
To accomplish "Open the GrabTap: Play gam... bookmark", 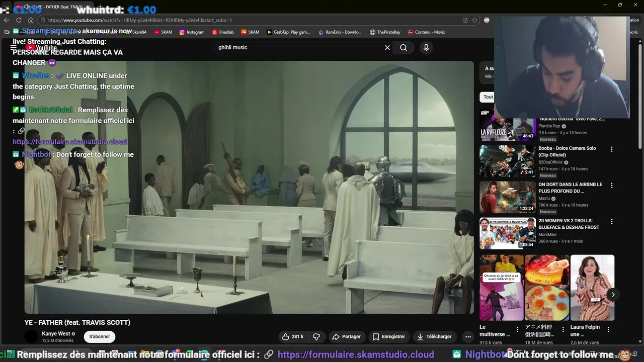I will click(x=288, y=32).
